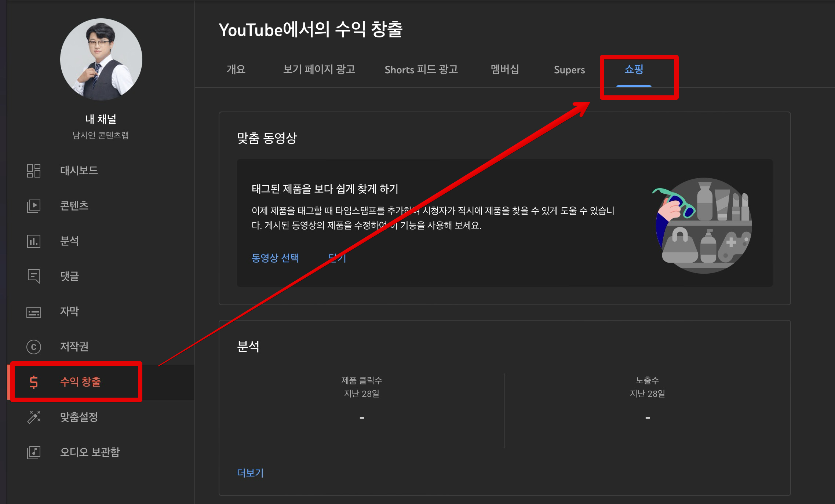The height and width of the screenshot is (504, 835).
Task: Click the Comments speech bubble icon
Action: [33, 276]
